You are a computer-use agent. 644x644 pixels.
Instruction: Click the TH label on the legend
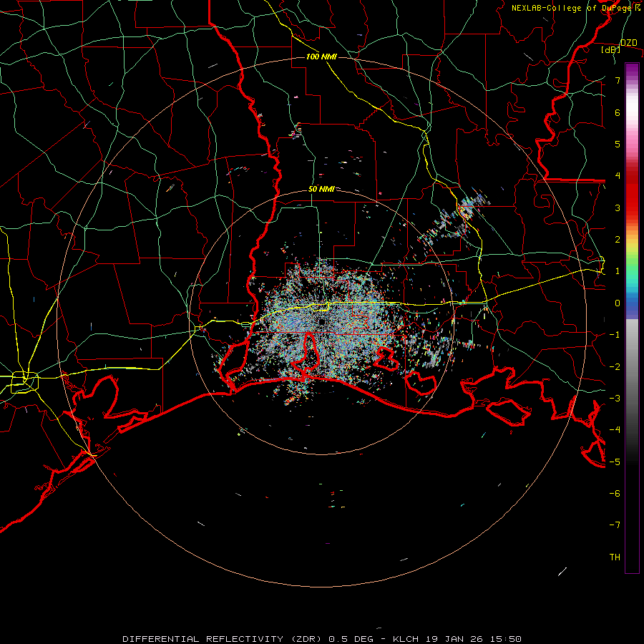coord(615,557)
